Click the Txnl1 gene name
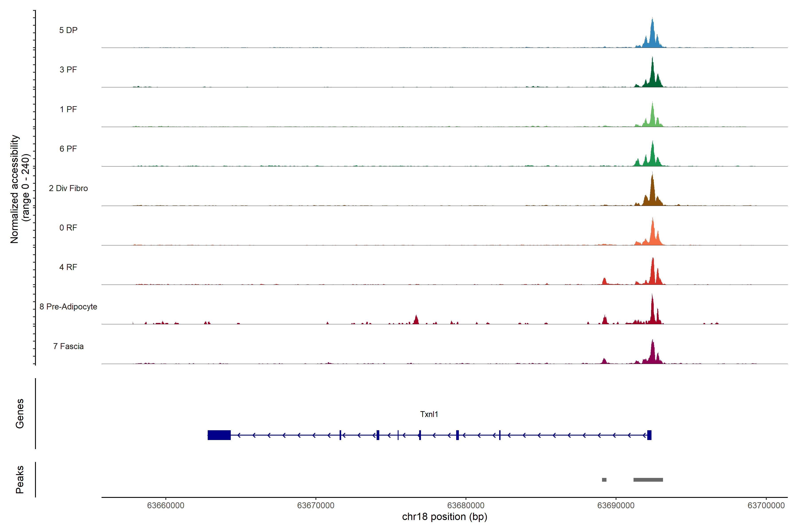 tap(429, 414)
